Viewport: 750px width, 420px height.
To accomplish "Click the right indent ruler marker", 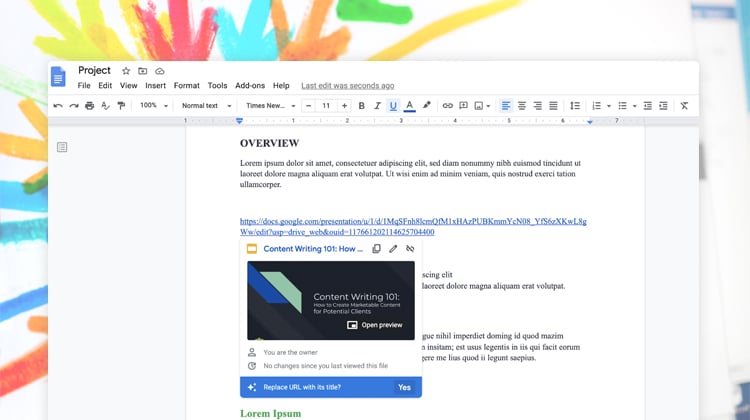I will coord(590,122).
